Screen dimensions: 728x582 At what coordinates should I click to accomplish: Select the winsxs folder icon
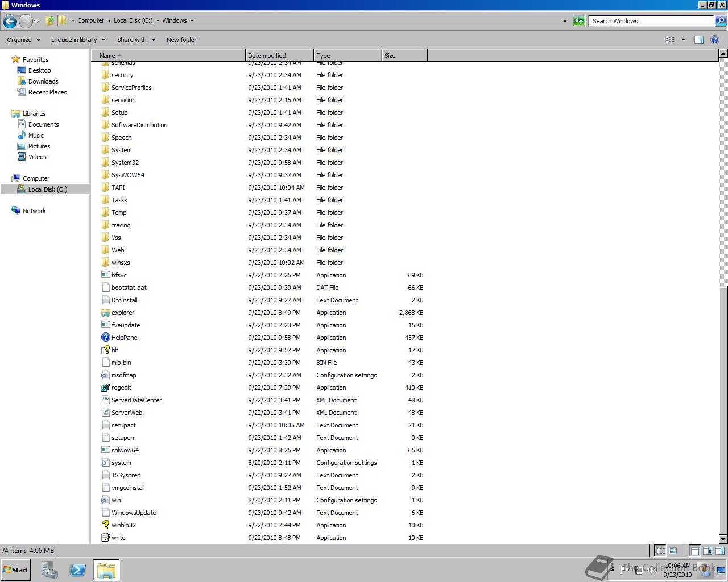click(x=105, y=263)
